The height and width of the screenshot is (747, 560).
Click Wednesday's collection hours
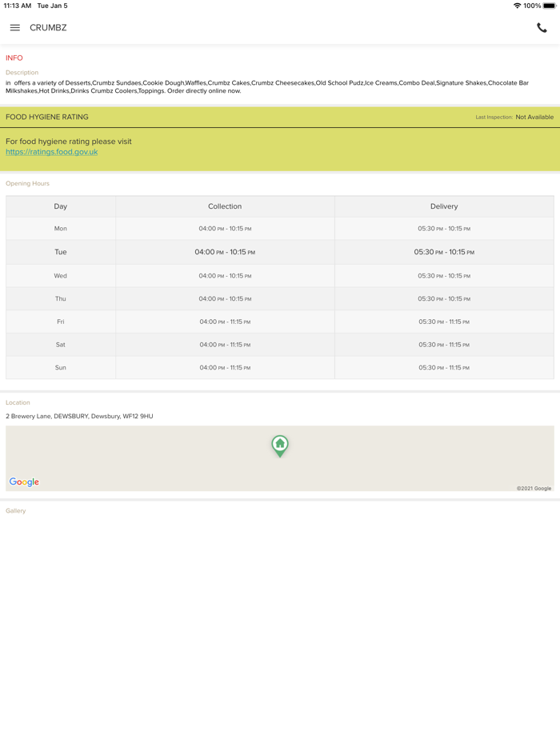225,276
